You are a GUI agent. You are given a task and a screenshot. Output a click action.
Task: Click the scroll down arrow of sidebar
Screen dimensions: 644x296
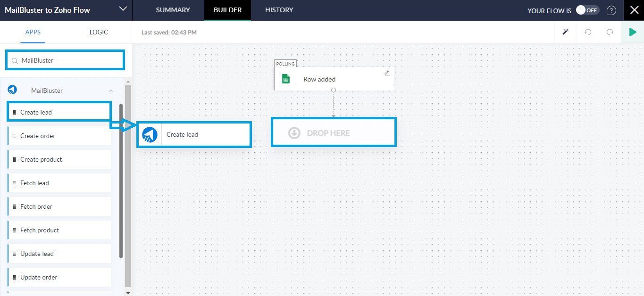[x=128, y=292]
